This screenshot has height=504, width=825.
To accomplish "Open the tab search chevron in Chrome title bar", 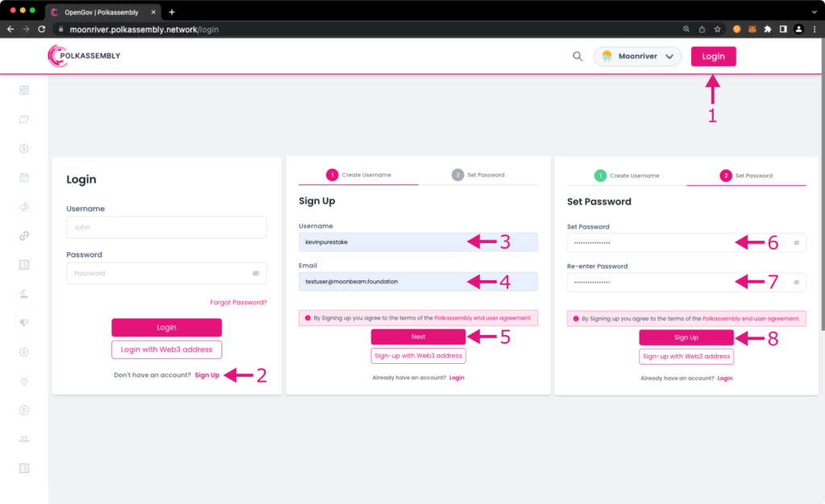I will [x=814, y=12].
